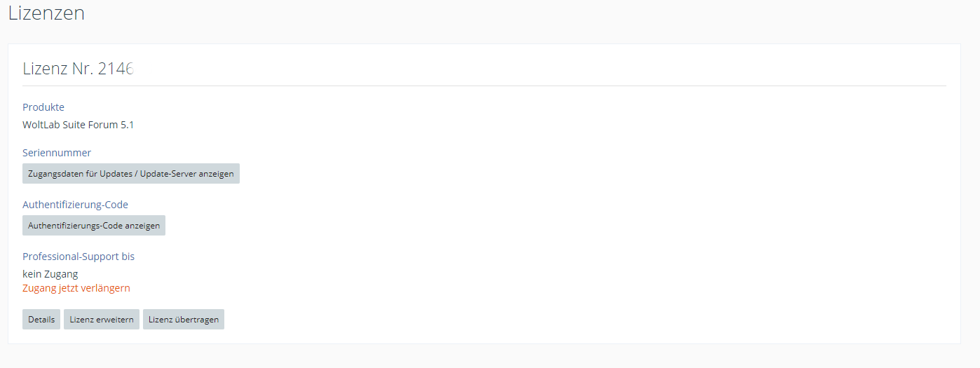980x368 pixels.
Task: Extend the license with Lizenz erweitern
Action: point(102,320)
